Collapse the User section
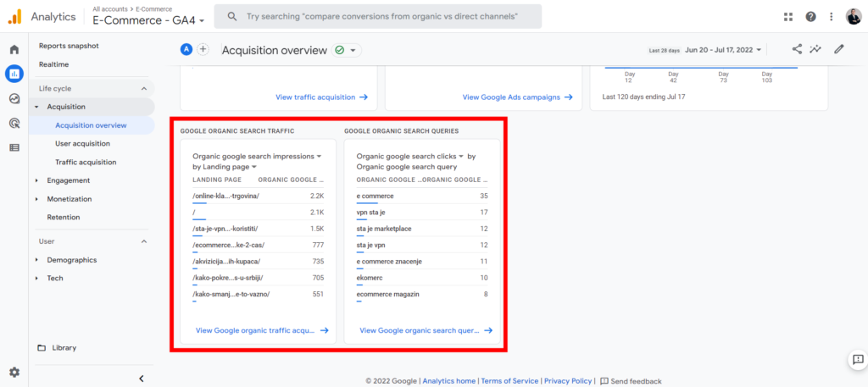The image size is (868, 387). [144, 241]
